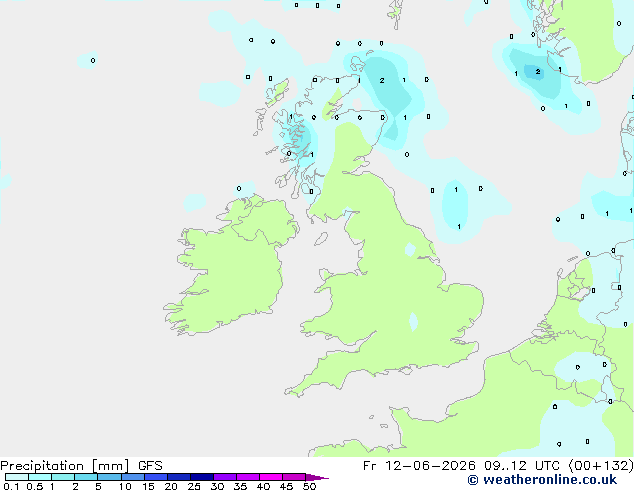This screenshot has height=490, width=634.
Task: Click the '(00+132)' forecast hour label
Action: pyautogui.click(x=601, y=466)
